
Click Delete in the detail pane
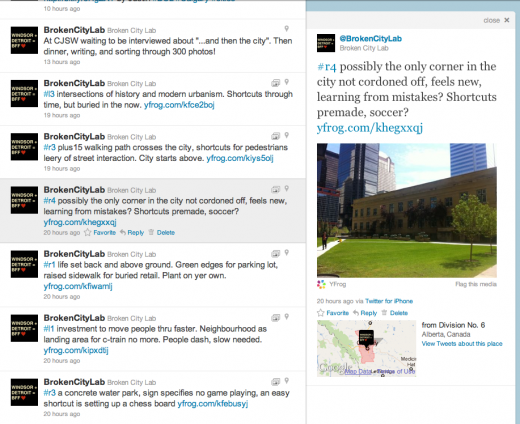[395, 313]
